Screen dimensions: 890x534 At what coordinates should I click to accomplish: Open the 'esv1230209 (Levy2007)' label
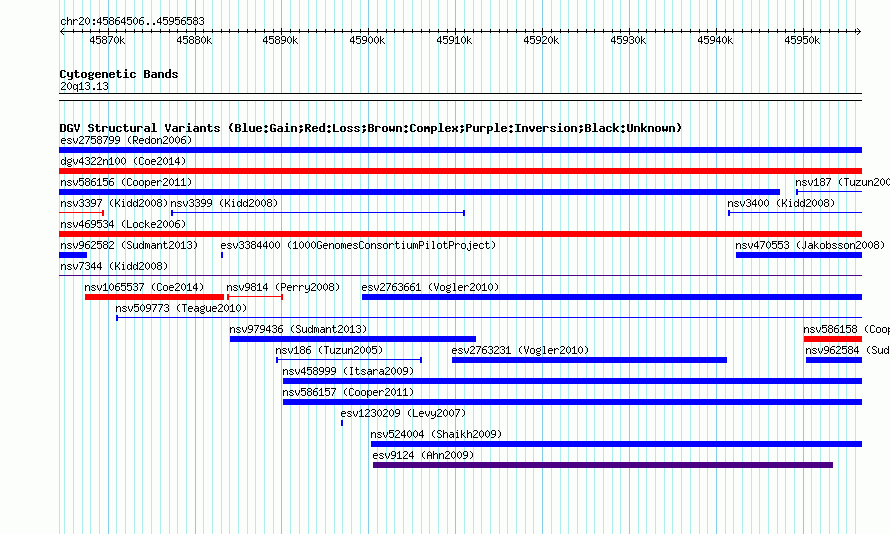(403, 413)
